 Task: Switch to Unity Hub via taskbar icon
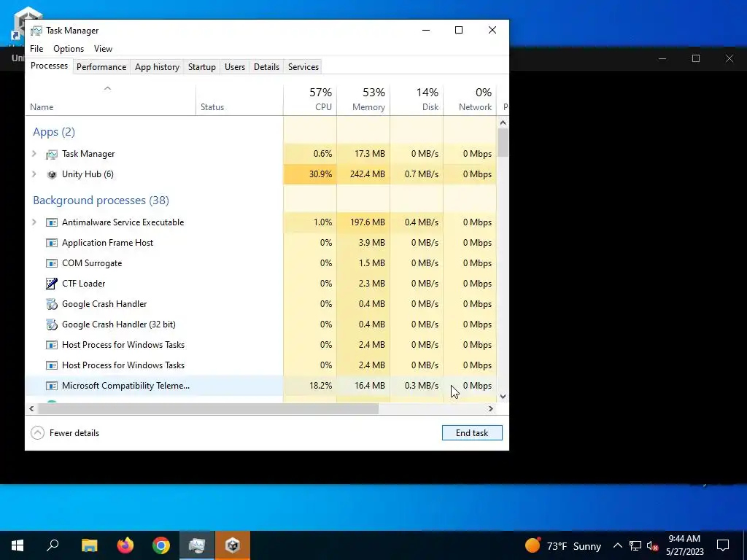click(233, 545)
